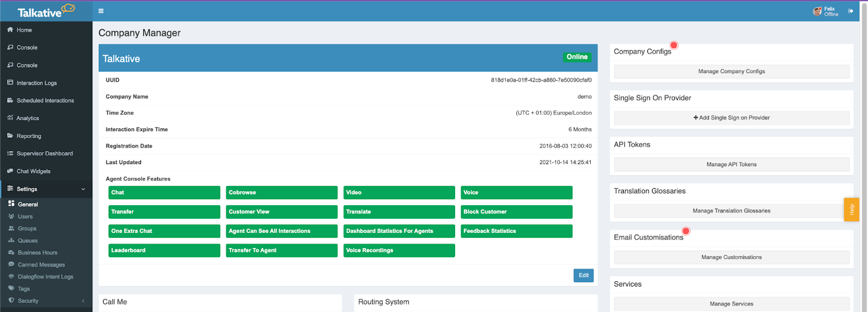The image size is (868, 312).
Task: Click Manage API Tokens button
Action: [x=731, y=164]
